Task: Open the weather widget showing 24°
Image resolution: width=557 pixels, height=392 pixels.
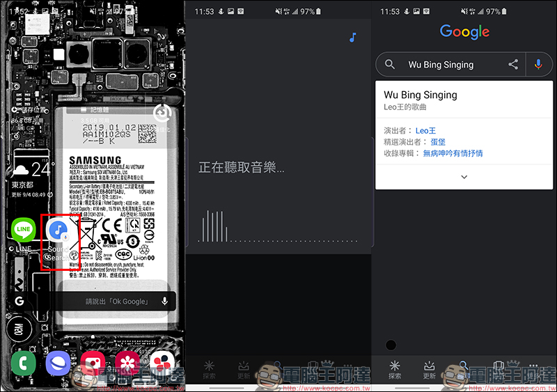Action: tap(33, 177)
